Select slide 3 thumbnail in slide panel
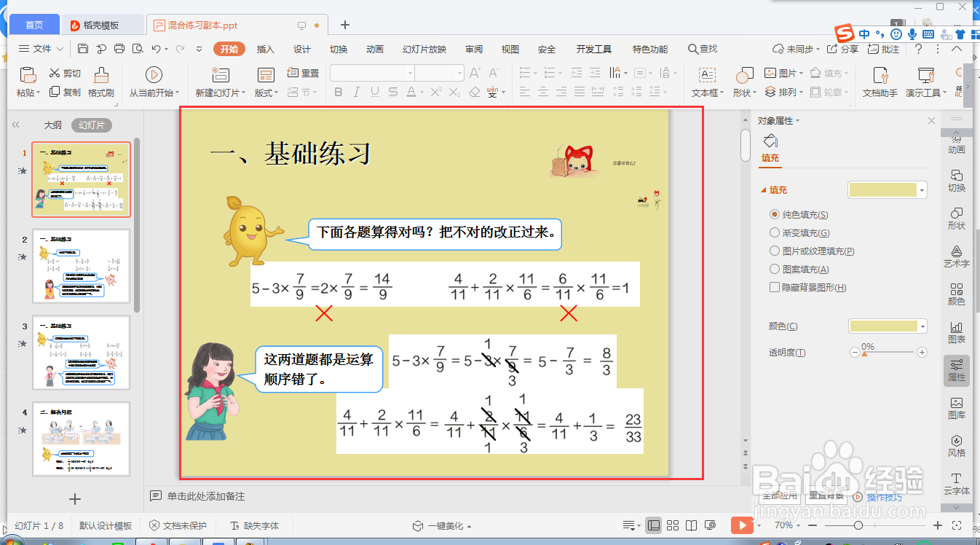This screenshot has height=545, width=980. coord(81,353)
